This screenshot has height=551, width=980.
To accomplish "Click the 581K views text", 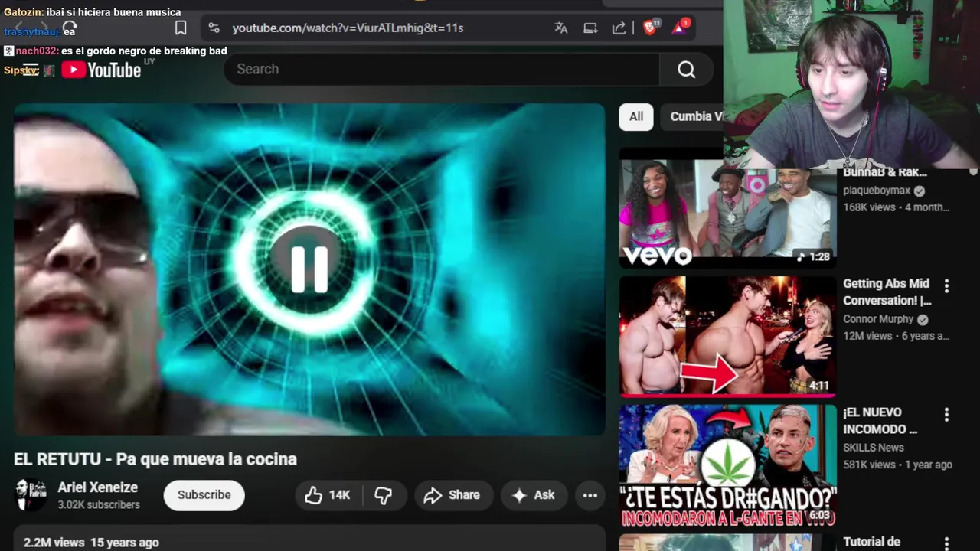I will [869, 465].
